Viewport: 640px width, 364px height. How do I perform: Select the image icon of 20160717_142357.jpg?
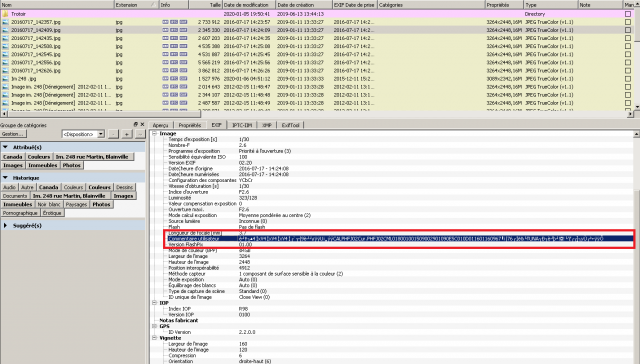pyautogui.click(x=5, y=22)
